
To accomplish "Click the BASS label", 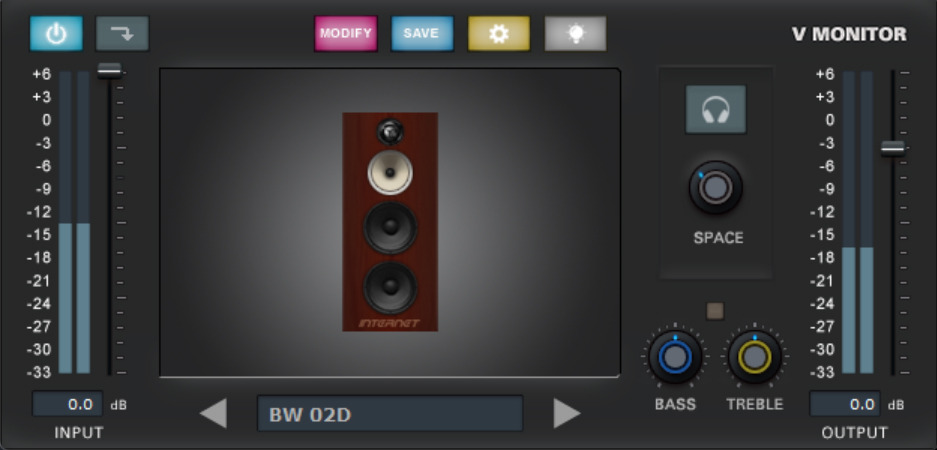I will coord(675,405).
